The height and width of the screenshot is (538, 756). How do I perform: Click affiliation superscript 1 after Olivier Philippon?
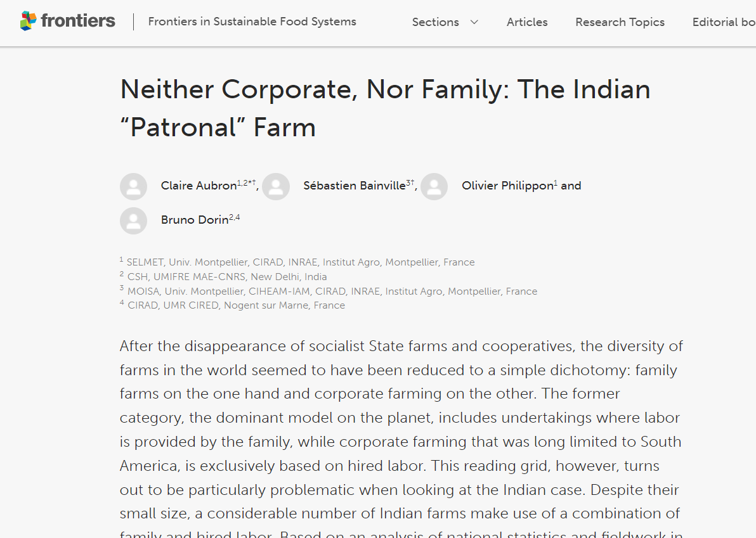[x=556, y=183]
